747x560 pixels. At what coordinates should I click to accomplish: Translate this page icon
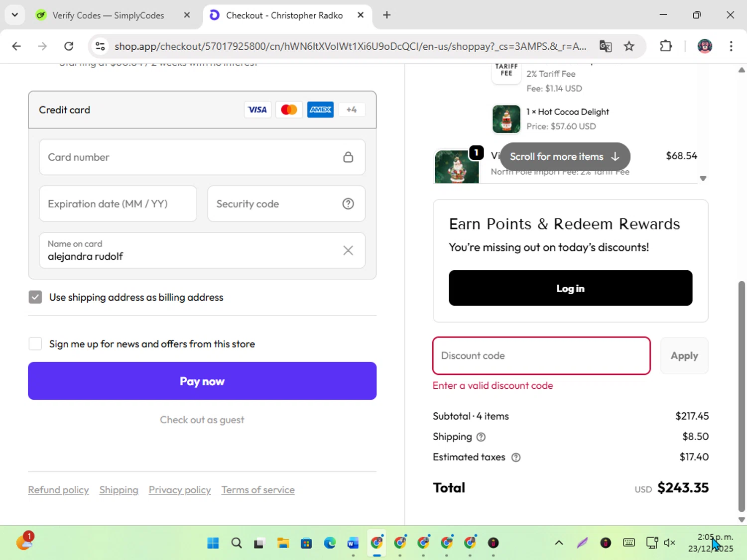(605, 46)
